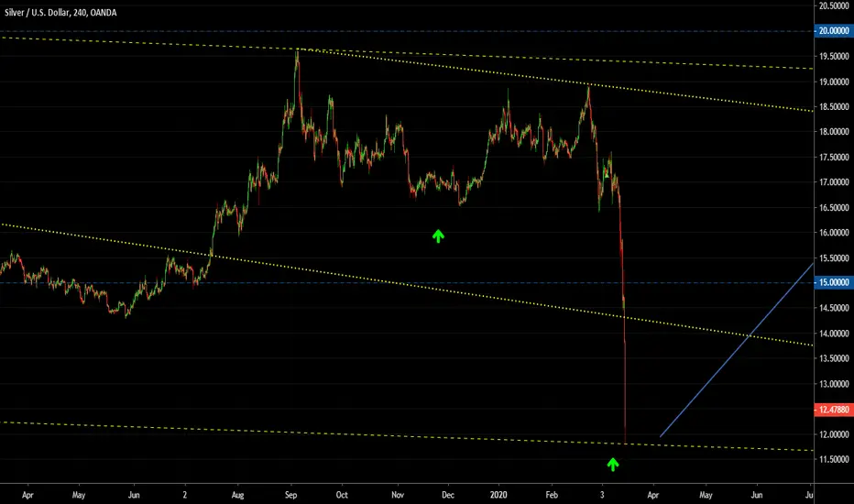Click the 16.50000 price axis label
854x504 pixels.
834,208
